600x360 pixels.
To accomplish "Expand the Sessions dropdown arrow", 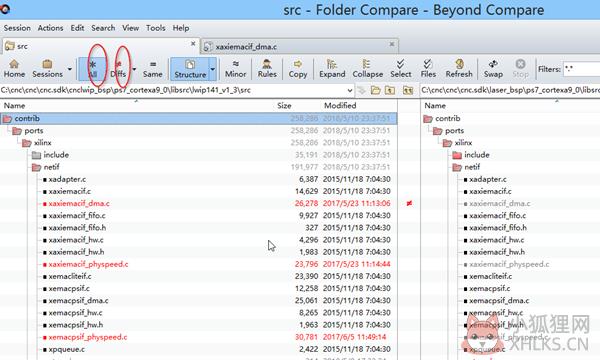I will pos(70,69).
